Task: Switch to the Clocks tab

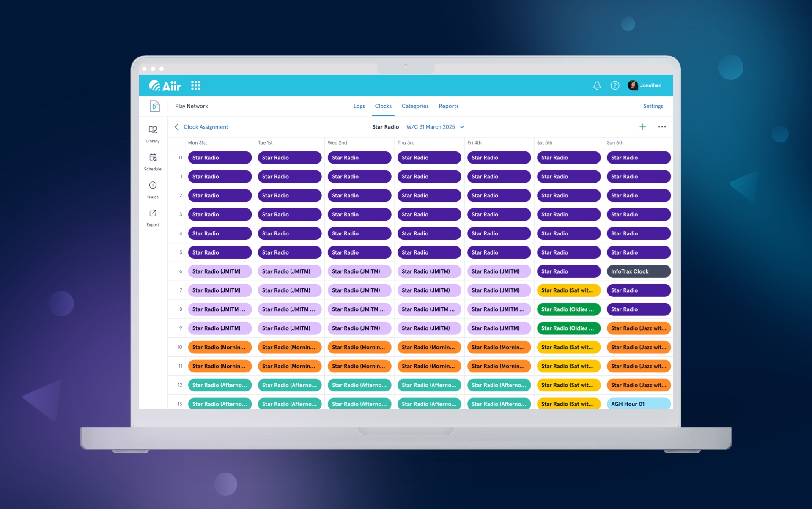Action: click(x=383, y=106)
